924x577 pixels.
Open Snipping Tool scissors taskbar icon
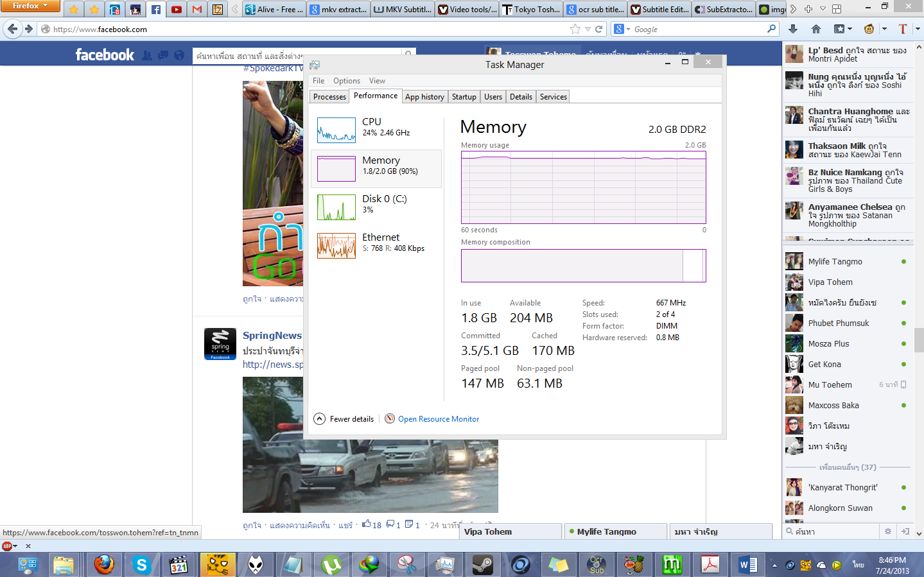[406, 565]
